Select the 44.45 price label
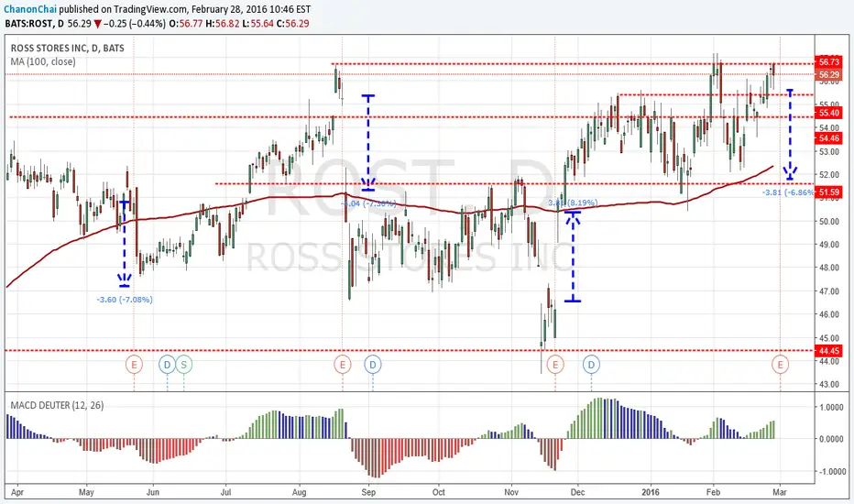 827,350
